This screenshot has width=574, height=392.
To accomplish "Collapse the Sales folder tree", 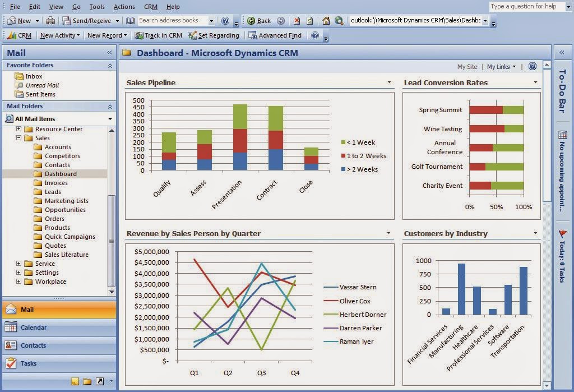I will click(18, 138).
